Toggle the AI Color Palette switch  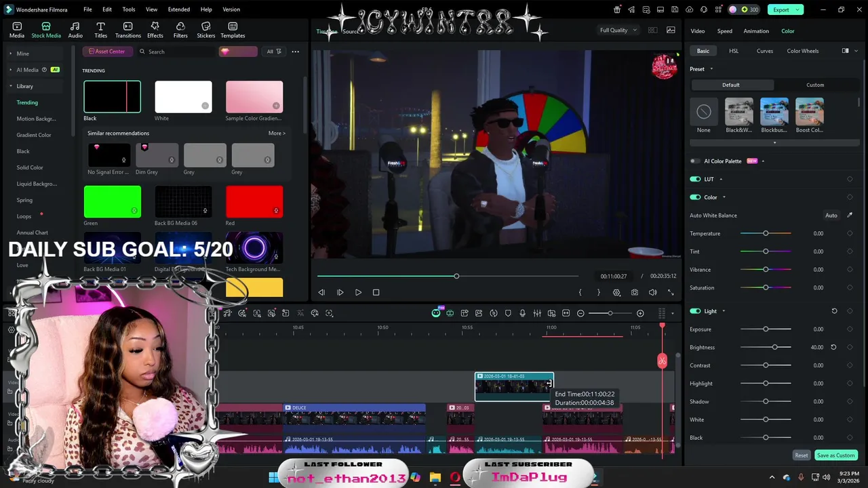695,161
